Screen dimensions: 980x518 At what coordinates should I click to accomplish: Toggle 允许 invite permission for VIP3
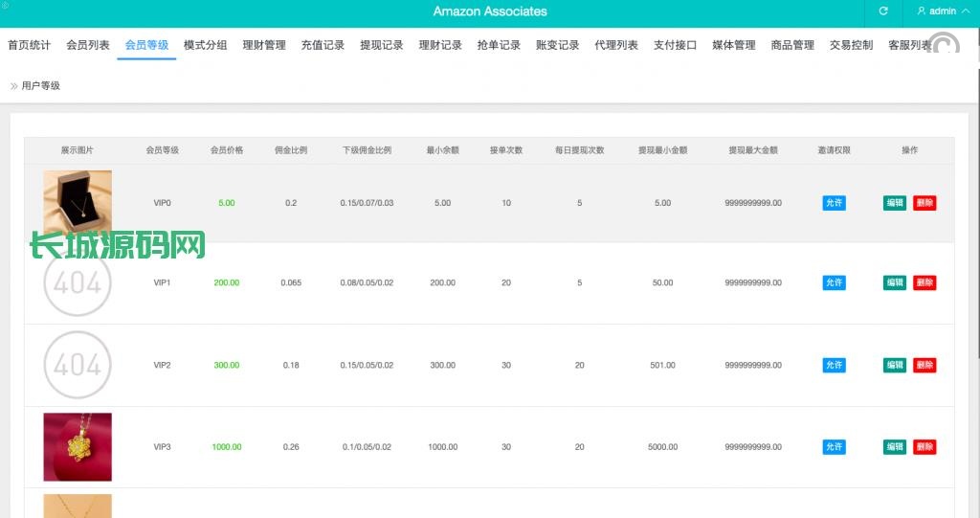click(834, 447)
